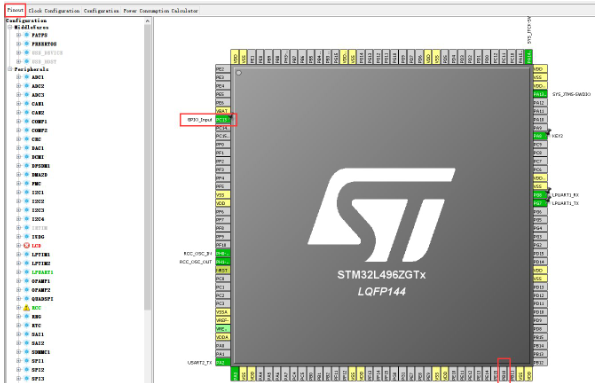
Task: Select the RTC peripheral label
Action: point(36,325)
